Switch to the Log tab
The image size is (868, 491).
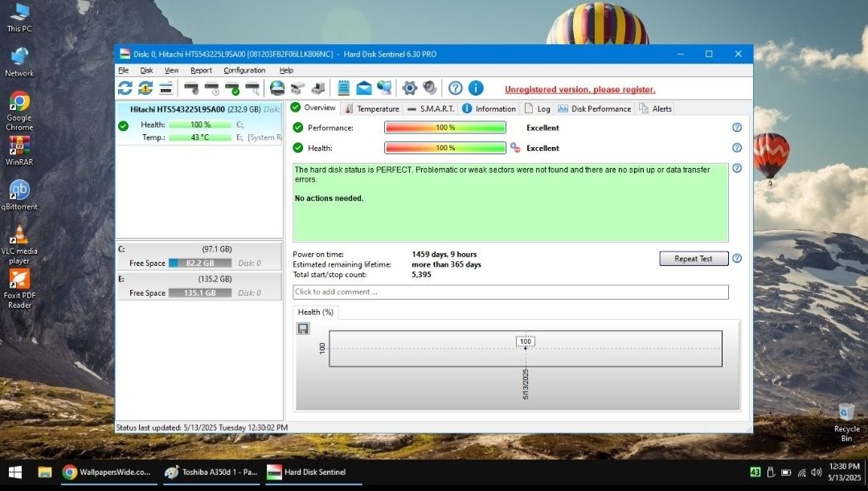538,109
